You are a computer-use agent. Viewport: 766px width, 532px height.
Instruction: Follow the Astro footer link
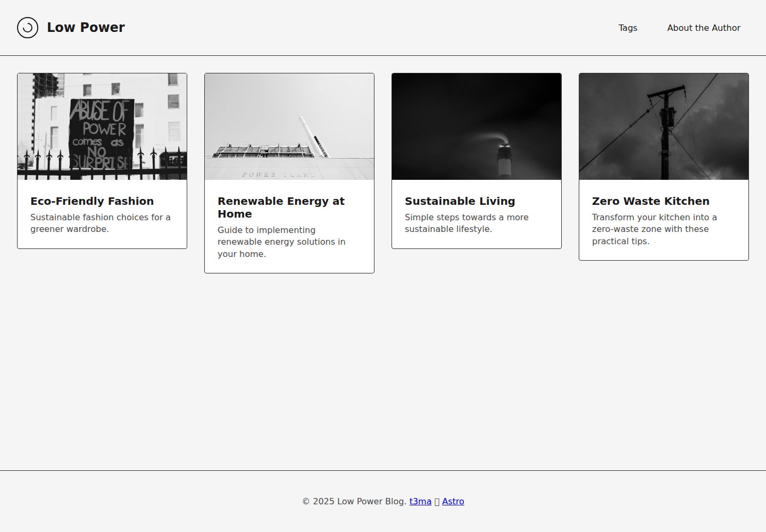453,501
